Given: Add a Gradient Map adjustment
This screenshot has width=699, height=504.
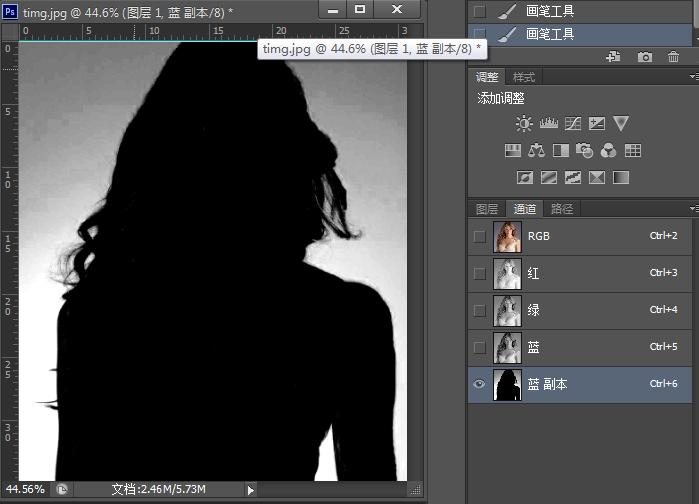Looking at the screenshot, I should 621,178.
